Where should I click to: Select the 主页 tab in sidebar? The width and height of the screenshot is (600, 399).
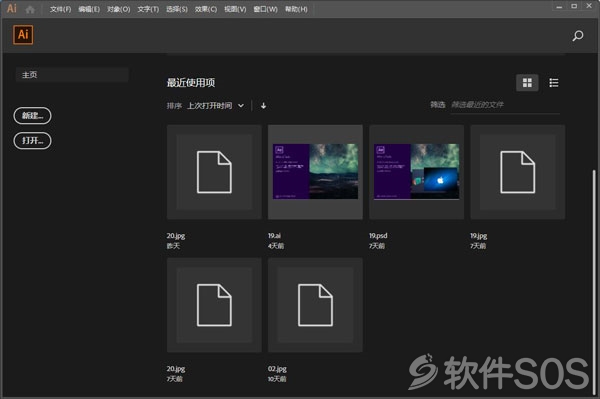click(72, 75)
